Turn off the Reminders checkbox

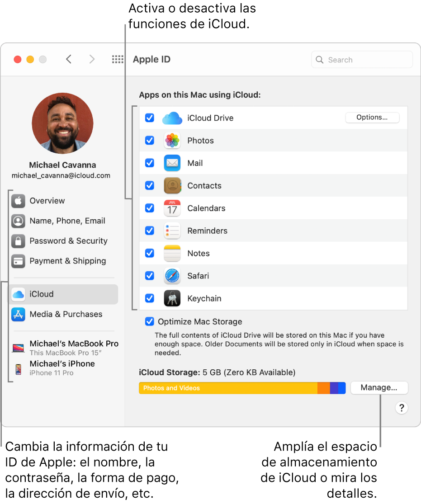pos(150,231)
